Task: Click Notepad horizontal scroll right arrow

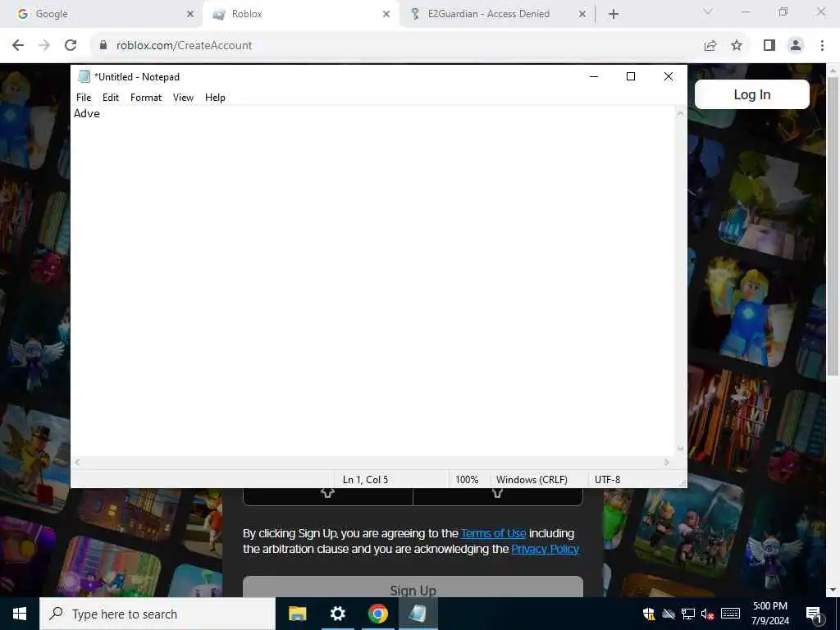Action: click(667, 463)
